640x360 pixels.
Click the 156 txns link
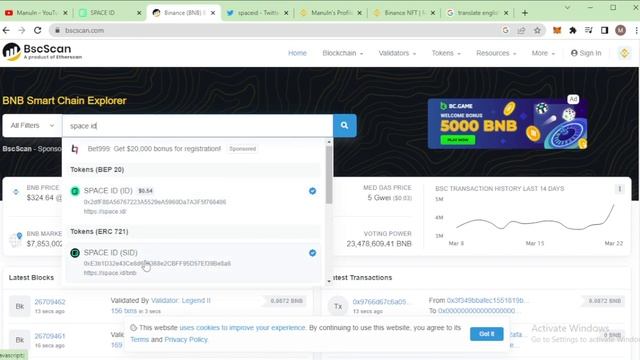(x=124, y=311)
